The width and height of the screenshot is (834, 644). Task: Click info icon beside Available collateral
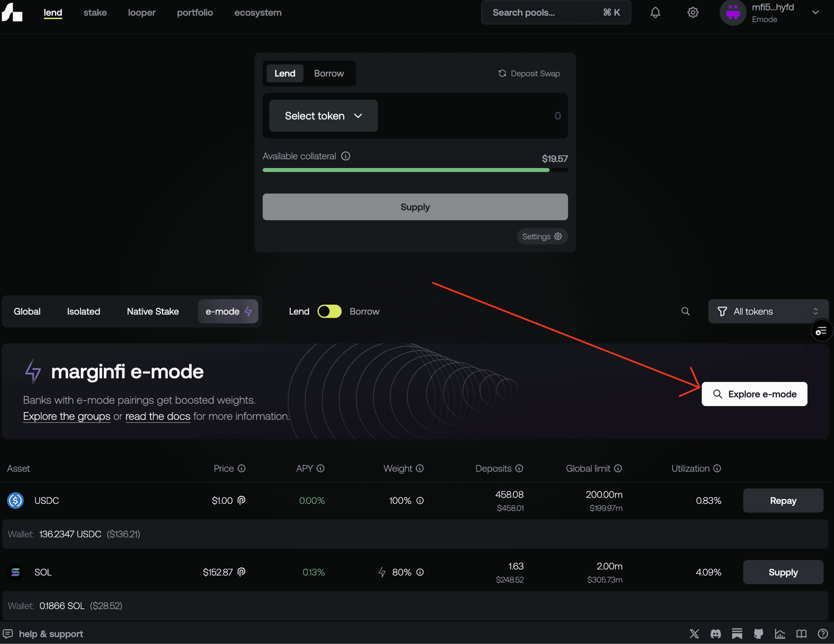[x=346, y=156]
